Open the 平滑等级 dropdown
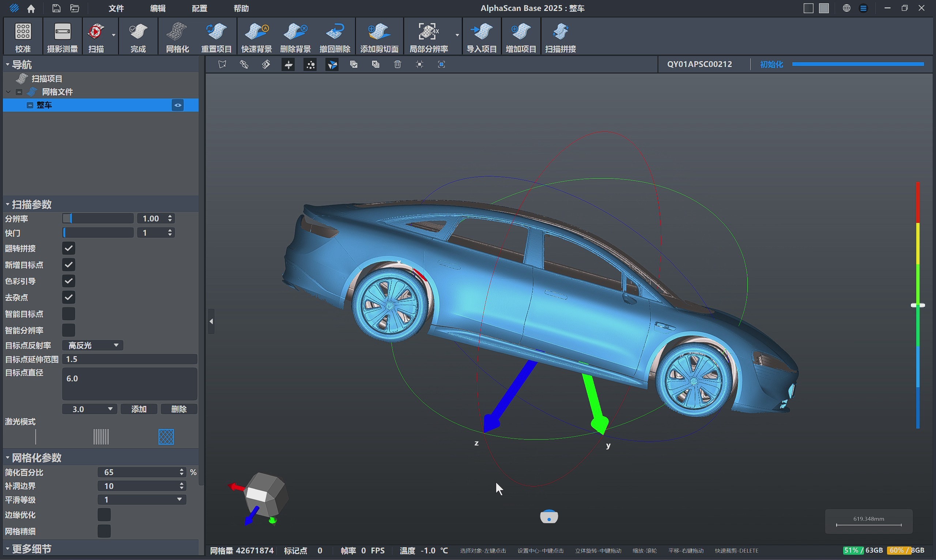The height and width of the screenshot is (560, 936). [x=142, y=500]
